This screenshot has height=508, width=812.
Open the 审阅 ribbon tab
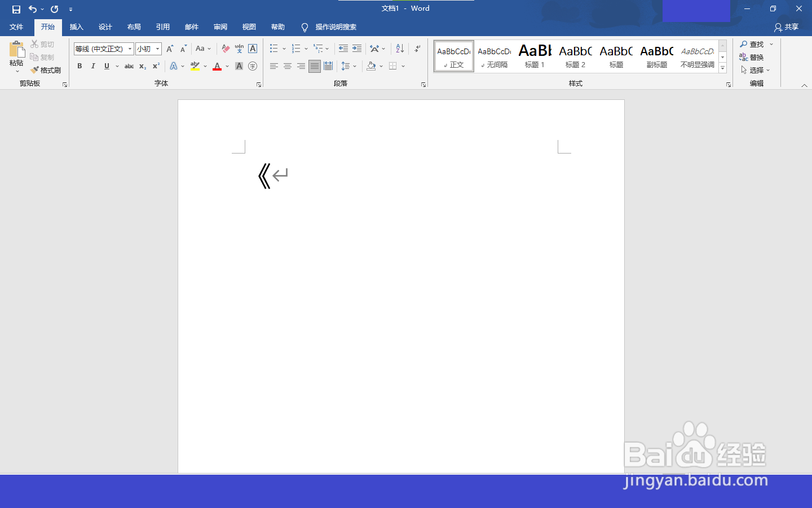tap(220, 27)
